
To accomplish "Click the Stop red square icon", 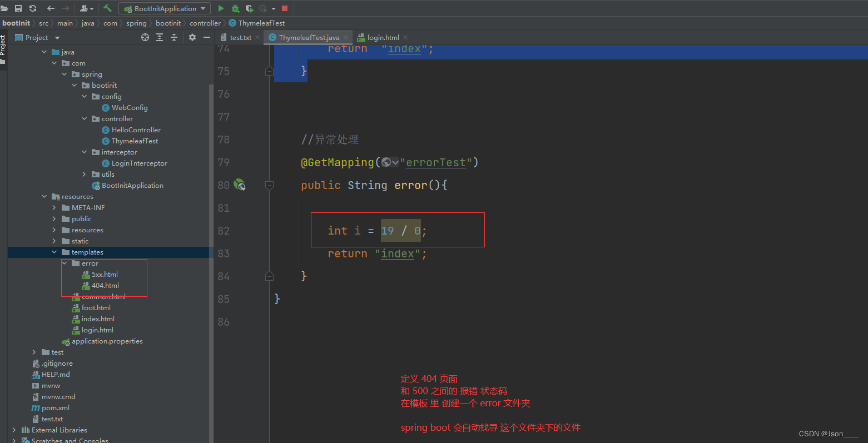I will [285, 8].
